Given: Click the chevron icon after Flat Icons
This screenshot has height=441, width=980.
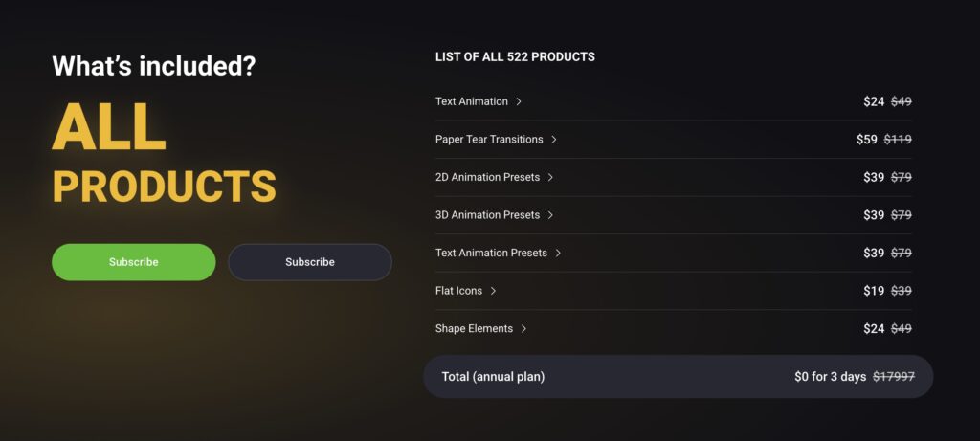Looking at the screenshot, I should pyautogui.click(x=493, y=291).
